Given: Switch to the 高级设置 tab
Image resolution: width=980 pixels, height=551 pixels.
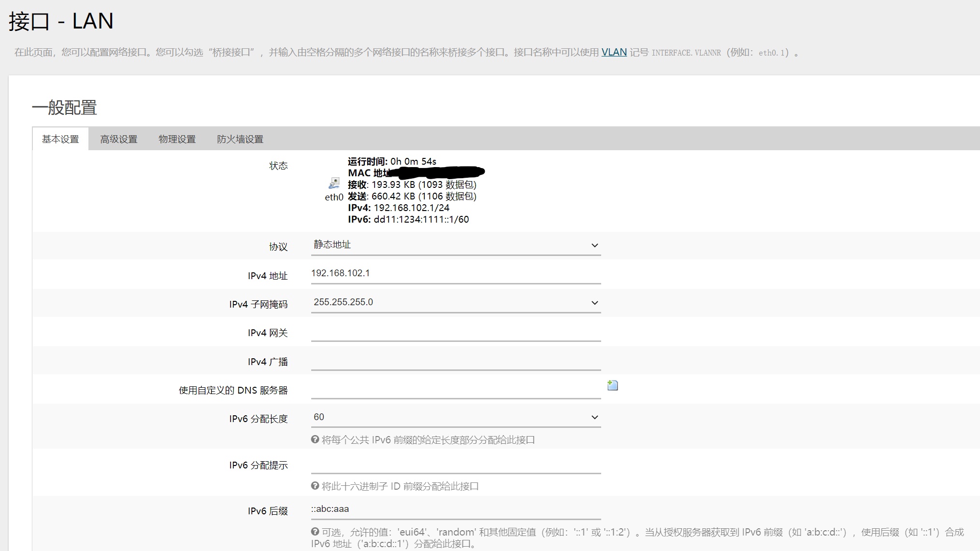Looking at the screenshot, I should (118, 139).
